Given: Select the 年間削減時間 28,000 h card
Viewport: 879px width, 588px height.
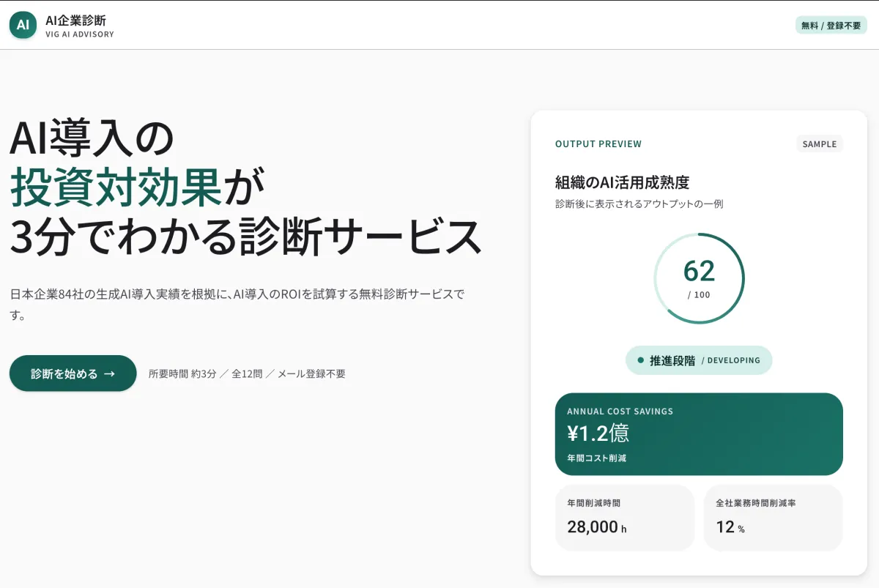Looking at the screenshot, I should pyautogui.click(x=624, y=517).
